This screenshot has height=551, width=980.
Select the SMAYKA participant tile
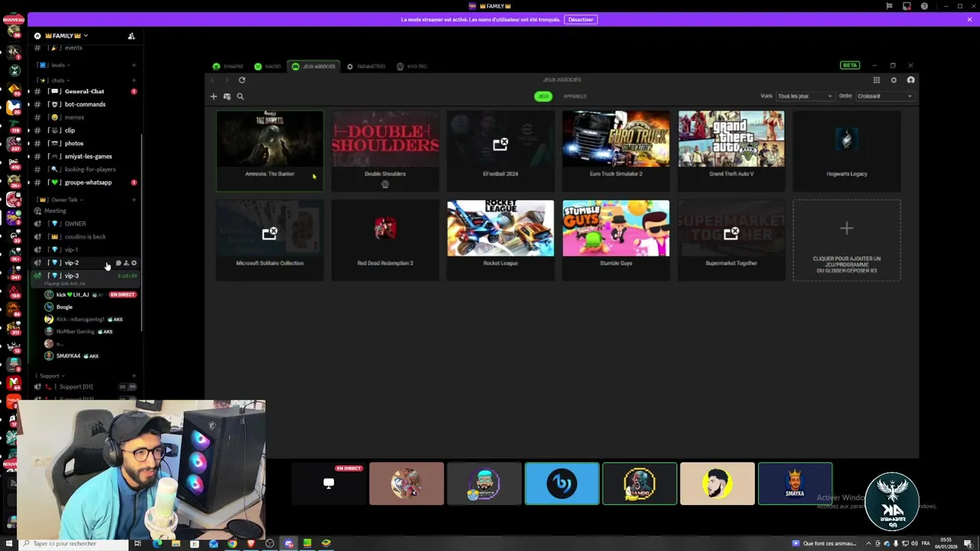pyautogui.click(x=795, y=484)
